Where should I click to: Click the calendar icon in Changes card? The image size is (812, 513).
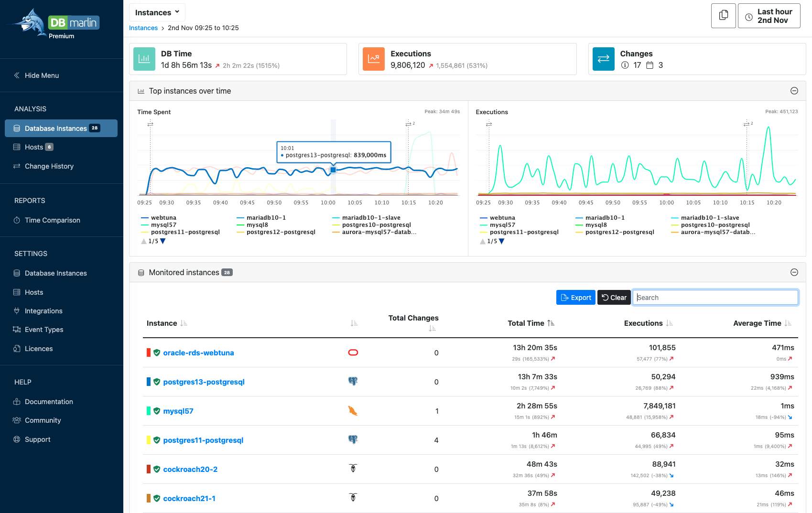[650, 65]
